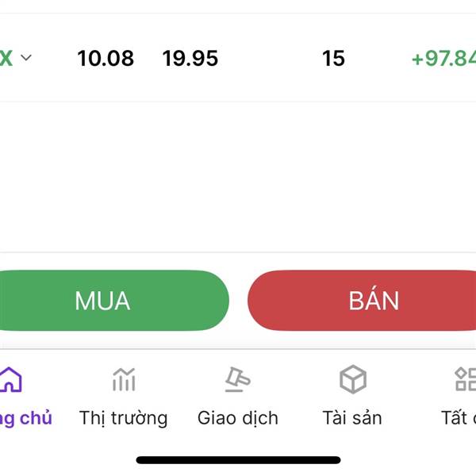Select the gavel trading icon
The image size is (476, 476).
pyautogui.click(x=238, y=379)
